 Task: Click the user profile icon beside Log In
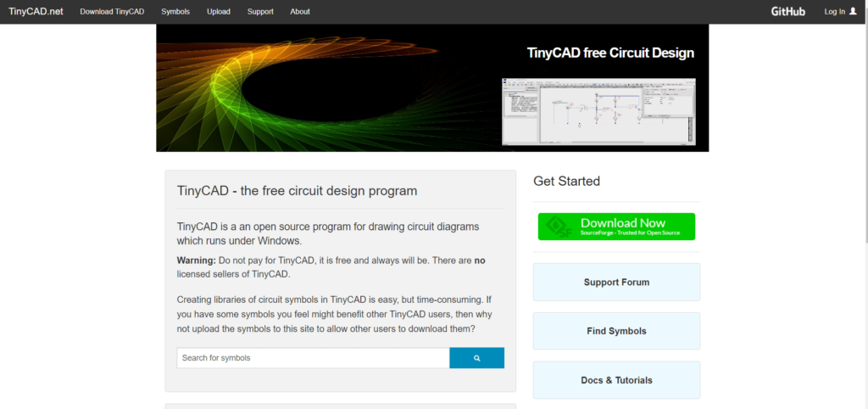pyautogui.click(x=853, y=12)
